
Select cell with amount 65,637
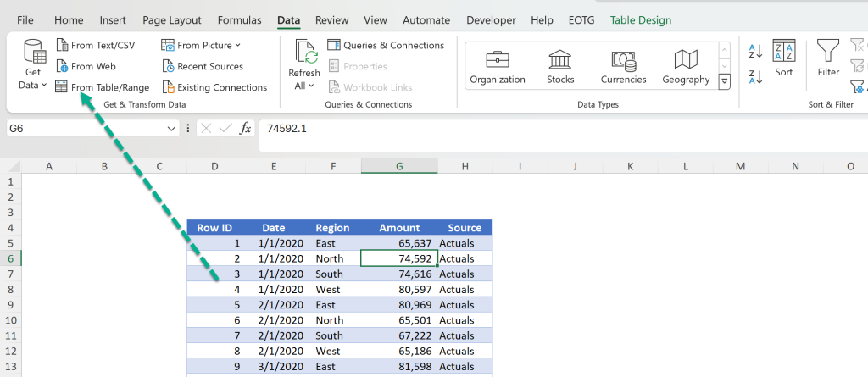tap(399, 243)
